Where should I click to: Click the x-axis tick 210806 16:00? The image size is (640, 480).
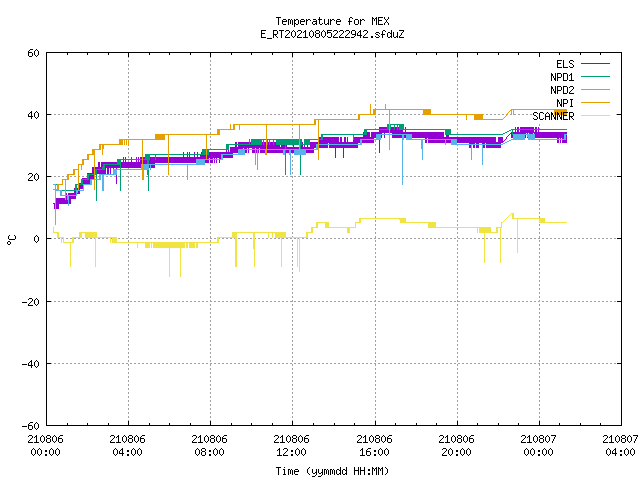[374, 446]
